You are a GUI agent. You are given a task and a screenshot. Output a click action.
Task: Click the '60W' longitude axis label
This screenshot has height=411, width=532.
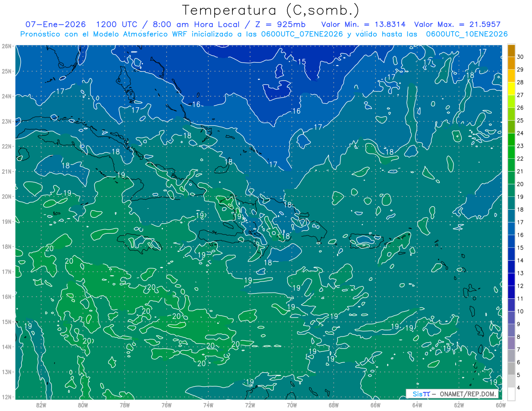[501, 405]
